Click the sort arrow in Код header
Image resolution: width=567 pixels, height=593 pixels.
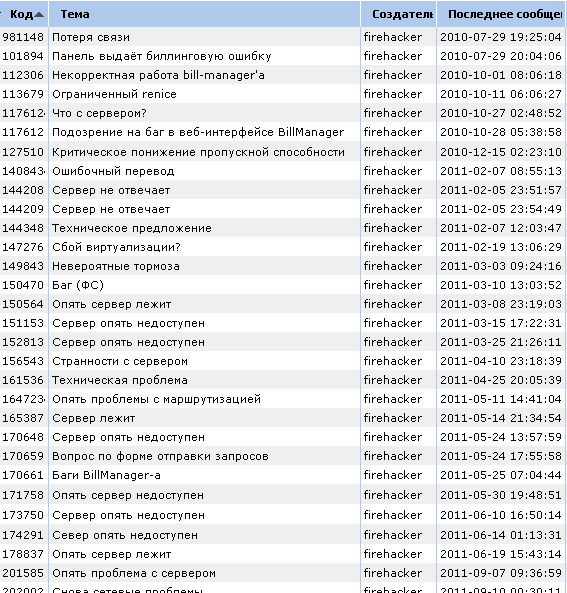coord(39,15)
